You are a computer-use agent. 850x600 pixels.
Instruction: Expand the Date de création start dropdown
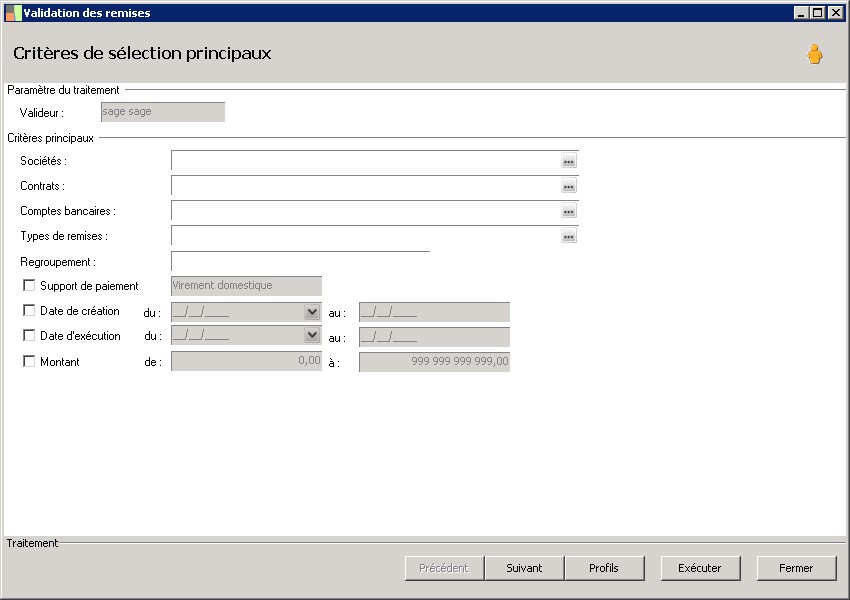(x=312, y=312)
